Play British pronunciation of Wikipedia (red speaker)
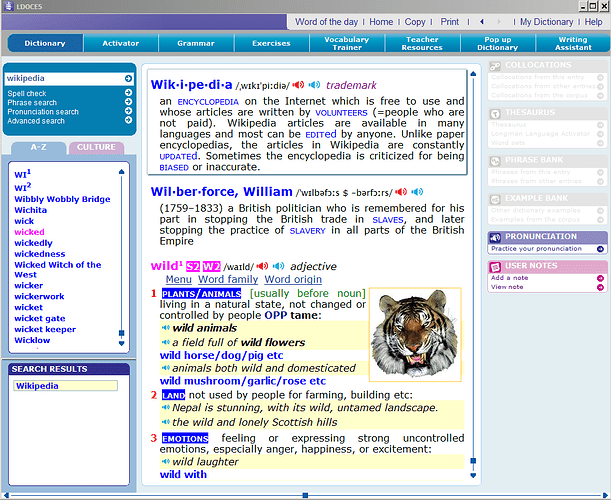611x500 pixels. pos(297,85)
